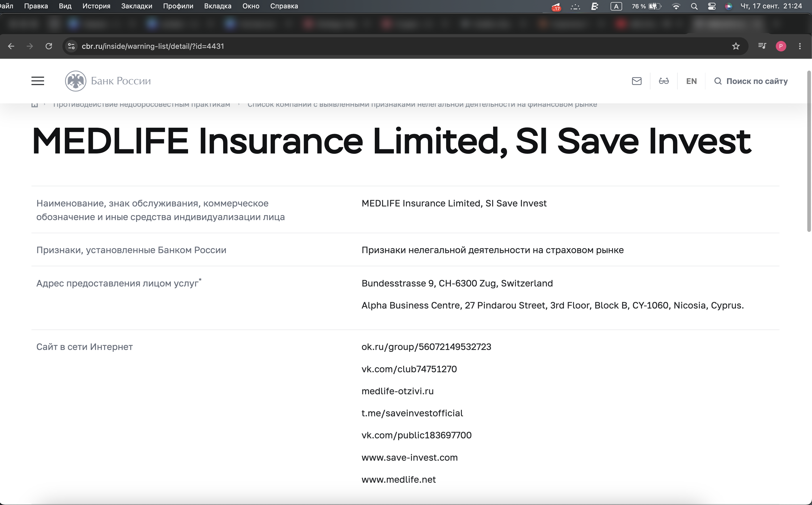Click the breadcrumb home icon
The width and height of the screenshot is (812, 505).
(34, 105)
